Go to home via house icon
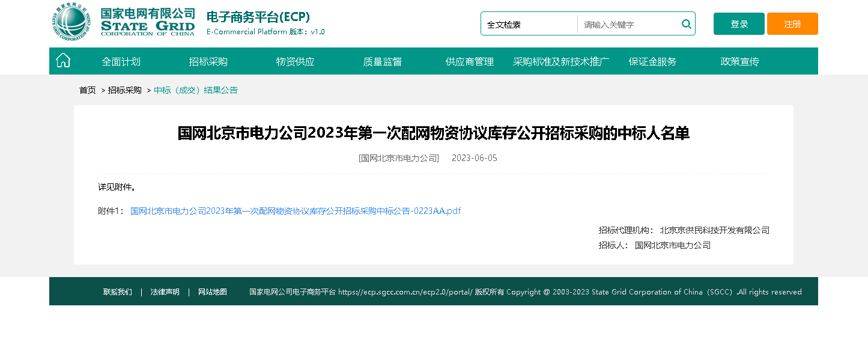Image resolution: width=868 pixels, height=348 pixels. (x=63, y=61)
